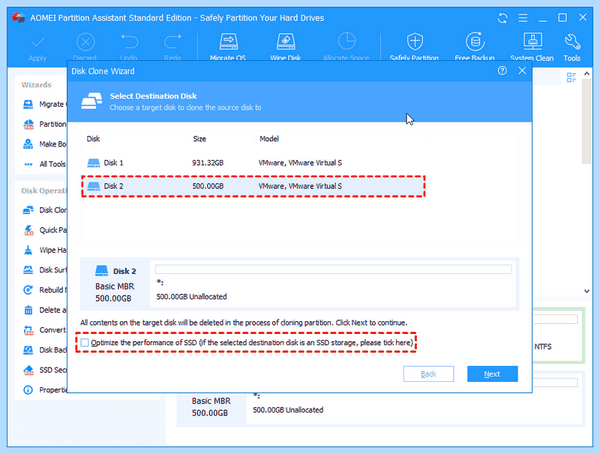The height and width of the screenshot is (454, 600).
Task: Click the Size column header
Action: click(x=199, y=139)
